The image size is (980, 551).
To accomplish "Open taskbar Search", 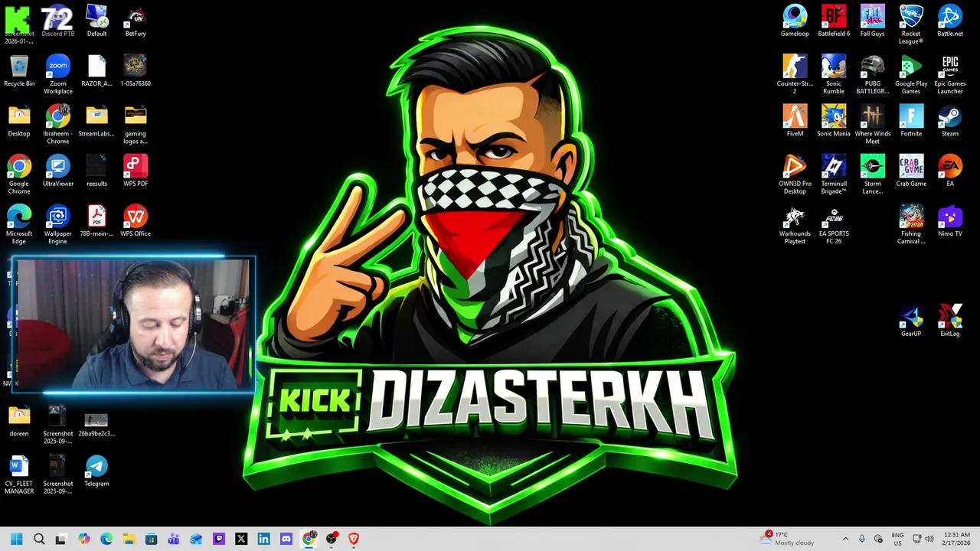I will [39, 539].
